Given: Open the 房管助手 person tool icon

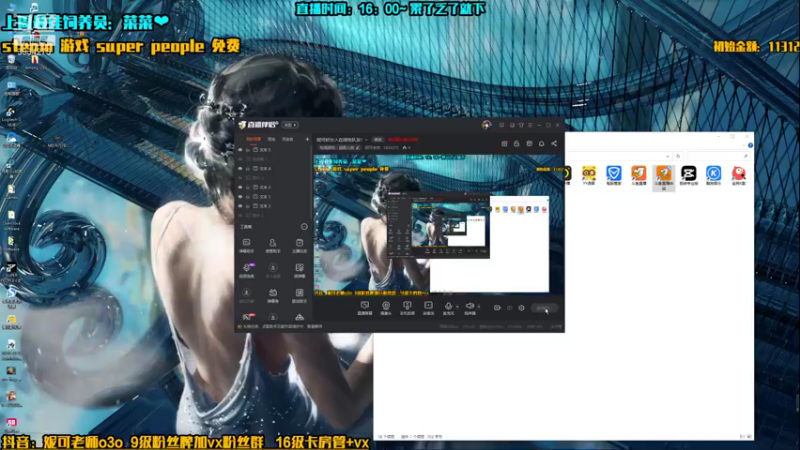Looking at the screenshot, I should [272, 245].
